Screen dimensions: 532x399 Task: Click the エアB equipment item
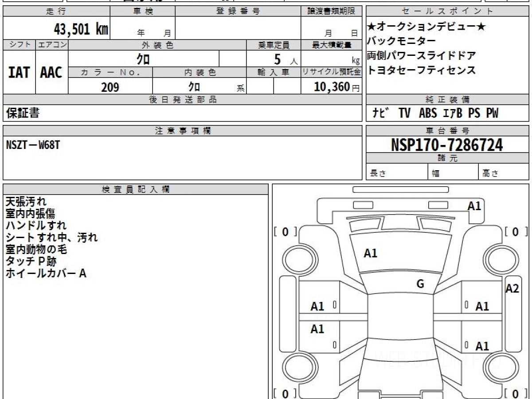[x=452, y=113]
